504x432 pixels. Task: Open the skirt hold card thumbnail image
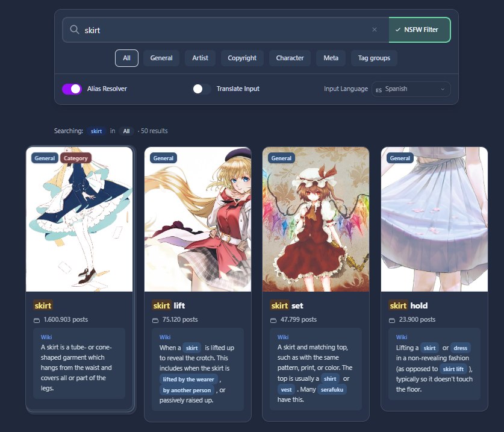[434, 219]
